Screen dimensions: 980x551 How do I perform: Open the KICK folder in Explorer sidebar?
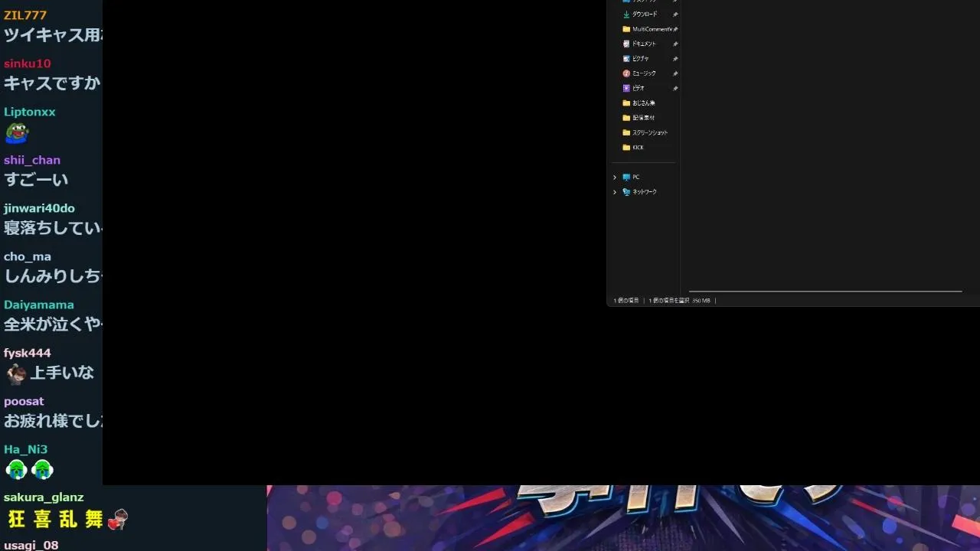[633, 148]
